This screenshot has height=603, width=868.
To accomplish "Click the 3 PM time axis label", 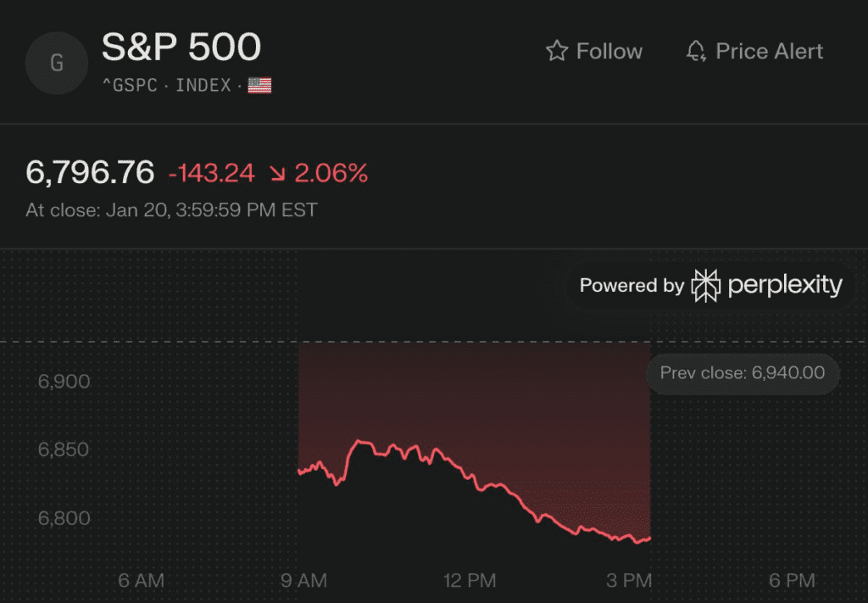I will [629, 581].
